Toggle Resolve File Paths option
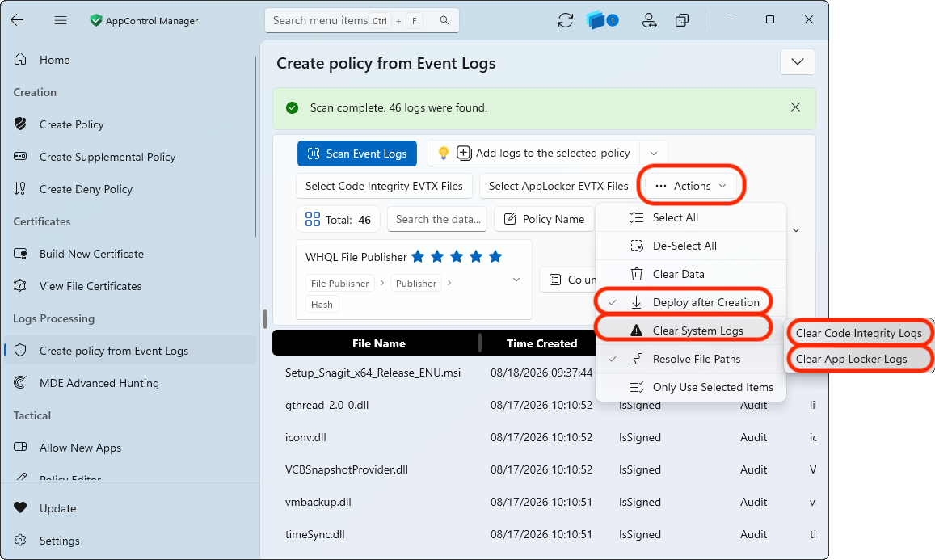Screen dimensions: 935x560 [x=690, y=359]
